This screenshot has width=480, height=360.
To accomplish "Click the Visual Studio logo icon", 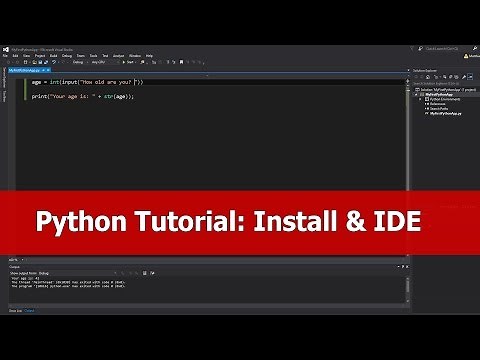I will coord(6,49).
